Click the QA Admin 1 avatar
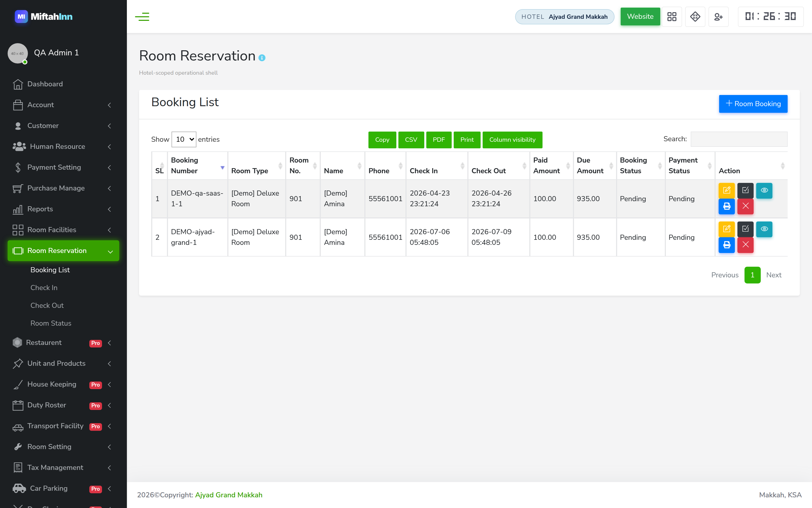Screen dimensions: 812x508 coord(18,53)
